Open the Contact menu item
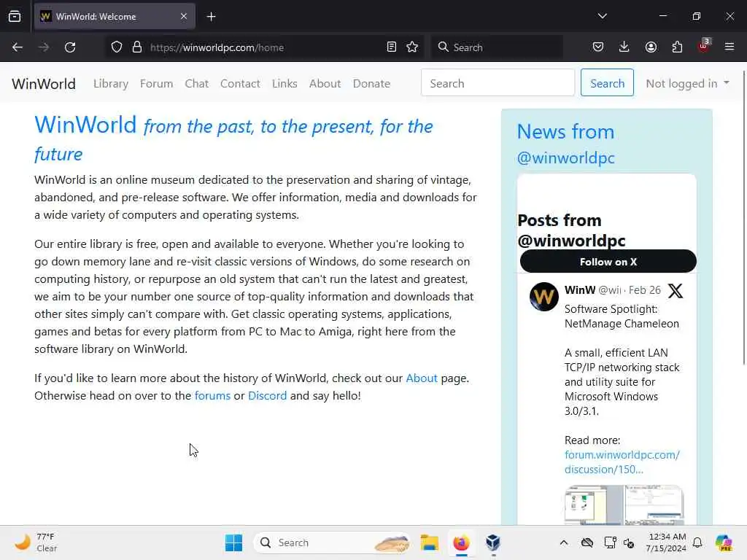The height and width of the screenshot is (560, 747). pyautogui.click(x=240, y=83)
